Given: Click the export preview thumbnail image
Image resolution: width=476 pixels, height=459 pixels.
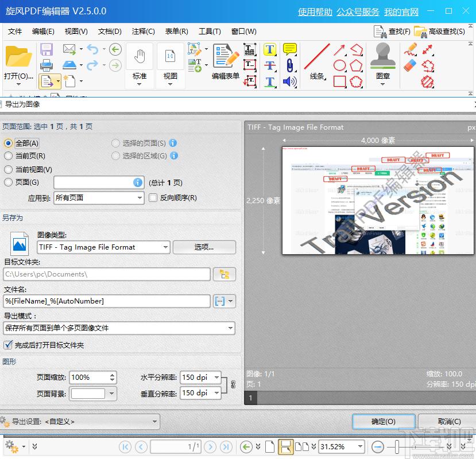Looking at the screenshot, I should pos(378,201).
